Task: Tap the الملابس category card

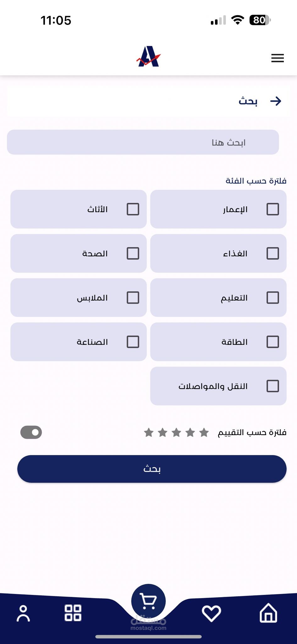Action: (x=79, y=297)
